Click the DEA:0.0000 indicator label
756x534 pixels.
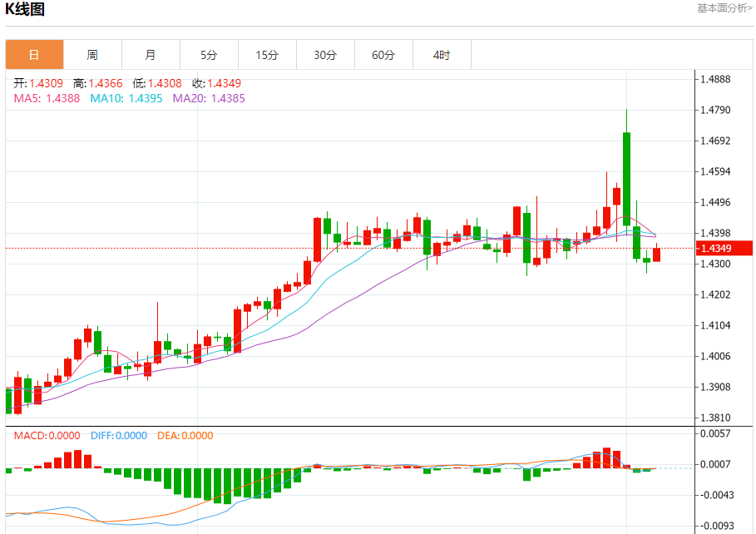[x=185, y=436]
